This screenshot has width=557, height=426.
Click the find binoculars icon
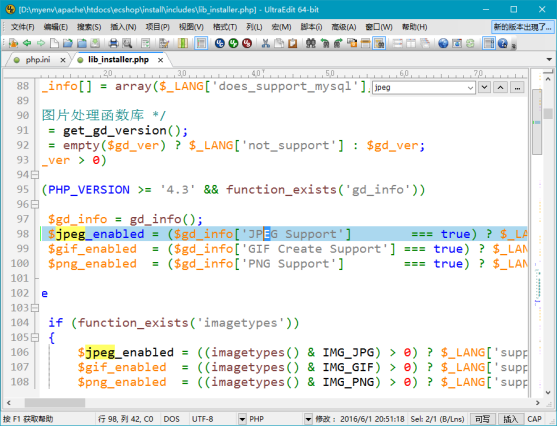pos(311,43)
